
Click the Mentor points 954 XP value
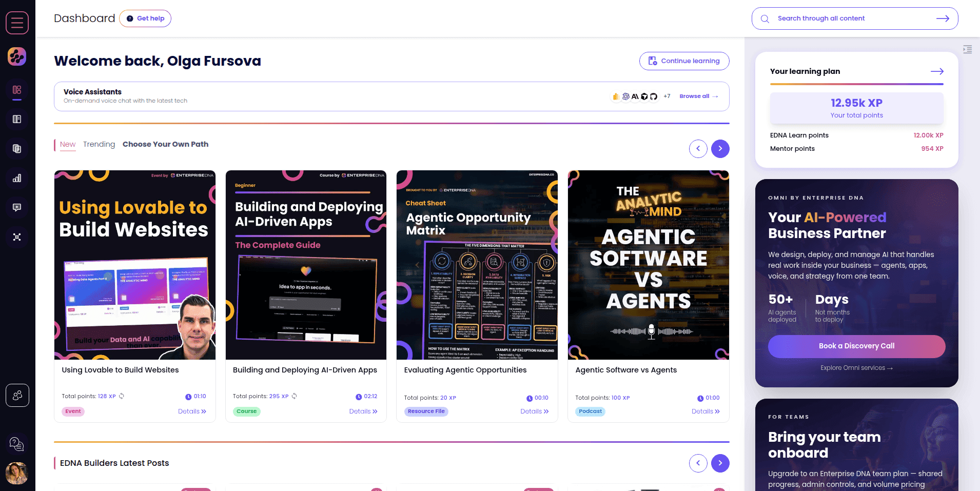pos(932,149)
